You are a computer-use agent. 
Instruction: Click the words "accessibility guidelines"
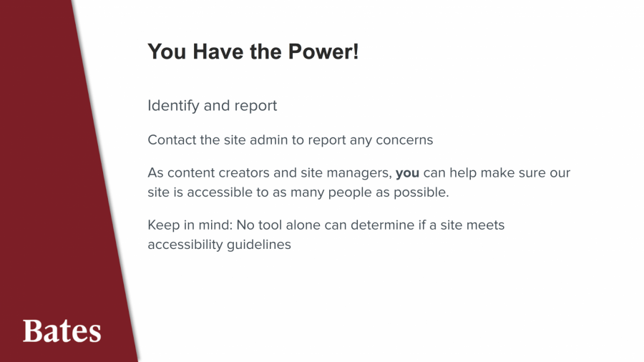pyautogui.click(x=219, y=245)
